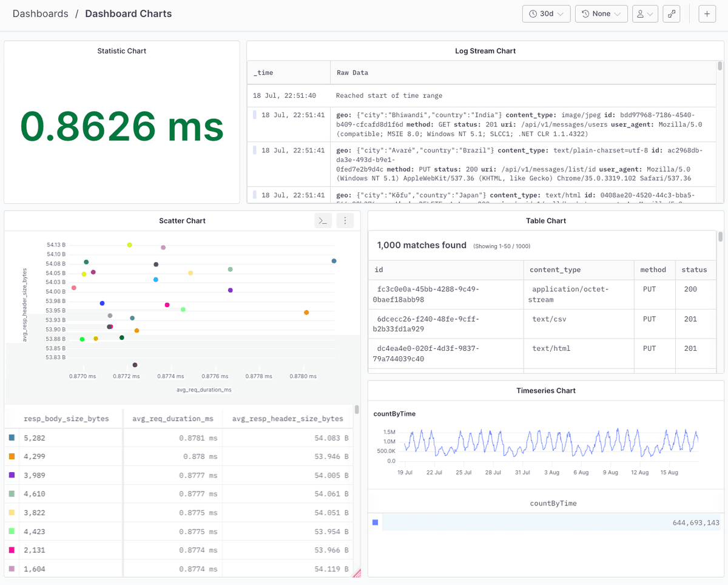The image size is (728, 585).
Task: Click the Dashboards breadcrumb item
Action: coord(40,13)
